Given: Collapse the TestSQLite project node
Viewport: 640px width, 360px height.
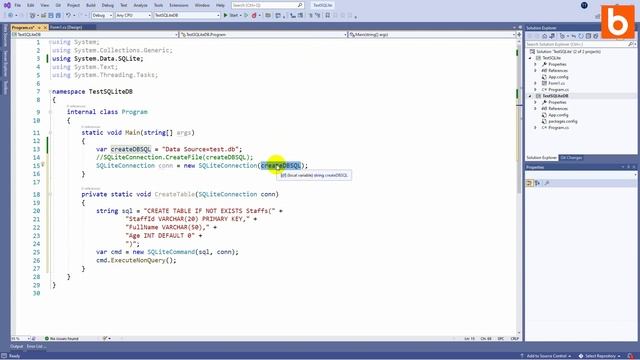Looking at the screenshot, I should [x=530, y=58].
